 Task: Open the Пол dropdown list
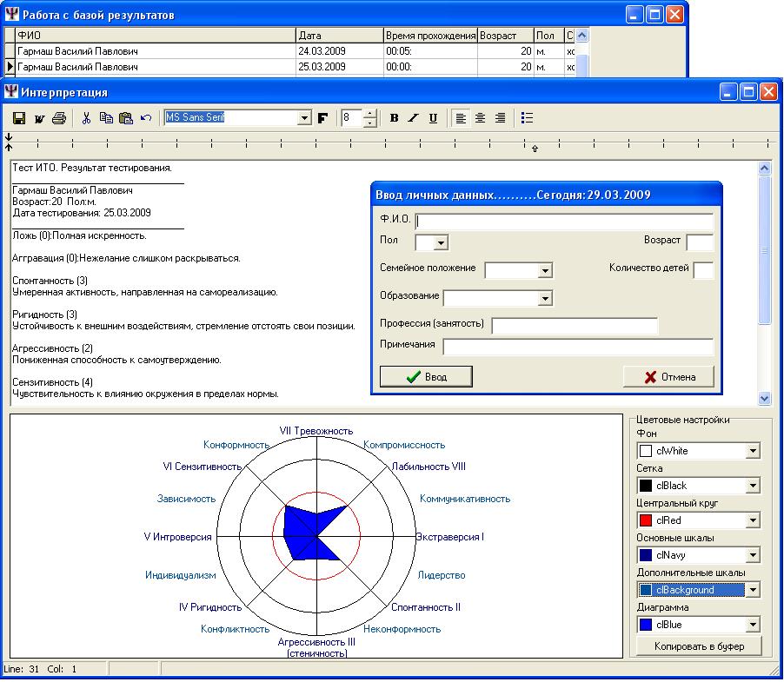(441, 244)
